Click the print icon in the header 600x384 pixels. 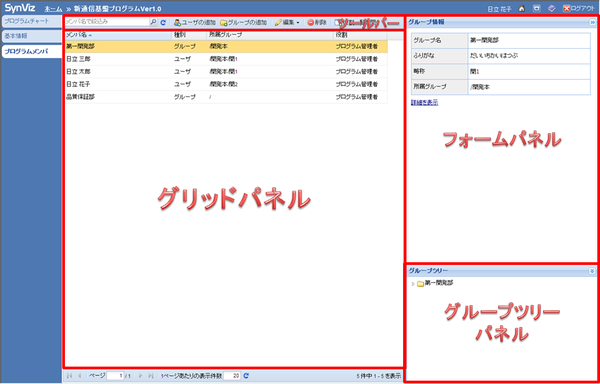click(537, 8)
